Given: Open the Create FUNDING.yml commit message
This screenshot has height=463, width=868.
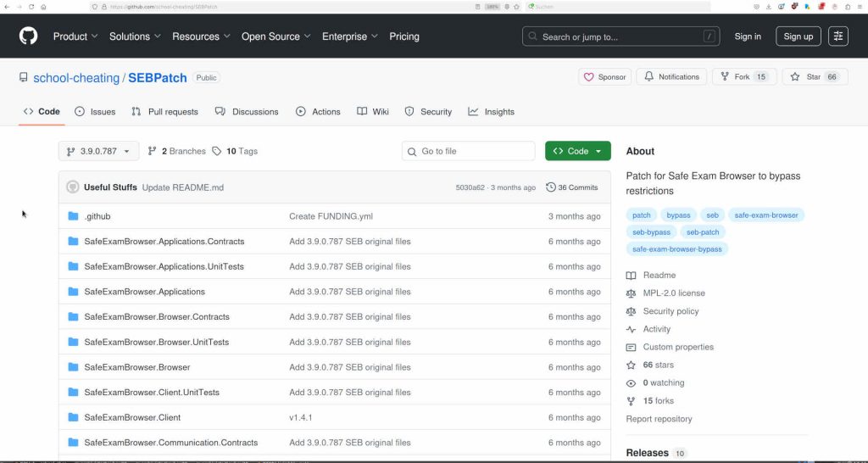Looking at the screenshot, I should 331,216.
